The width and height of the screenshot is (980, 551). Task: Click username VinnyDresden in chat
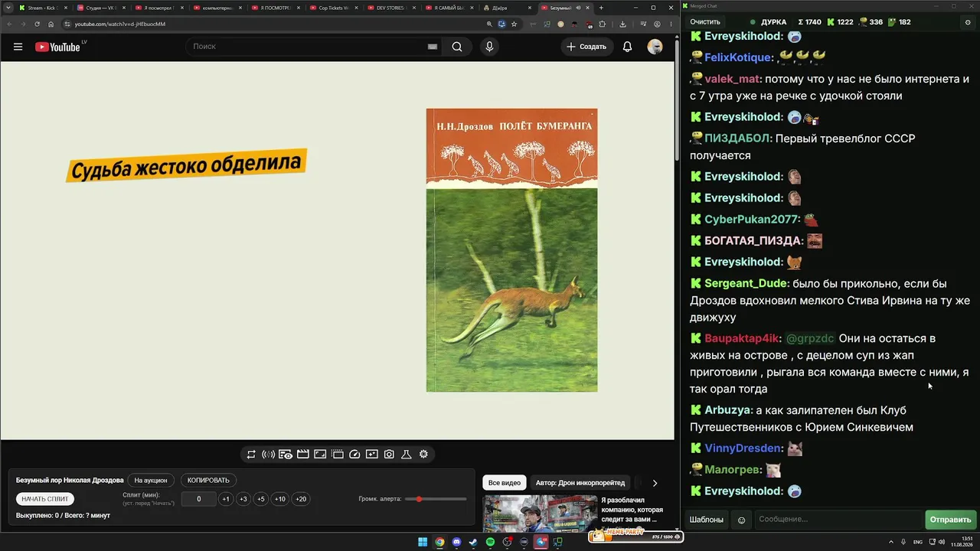(x=743, y=448)
